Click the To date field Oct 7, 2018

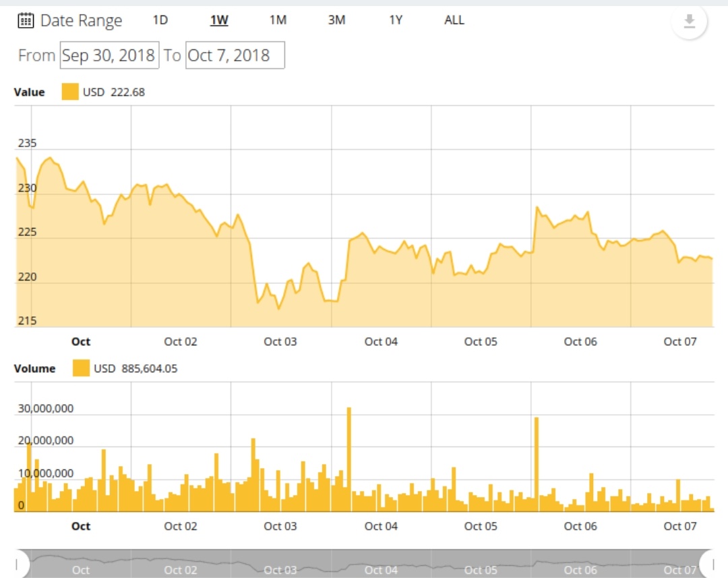(x=235, y=55)
